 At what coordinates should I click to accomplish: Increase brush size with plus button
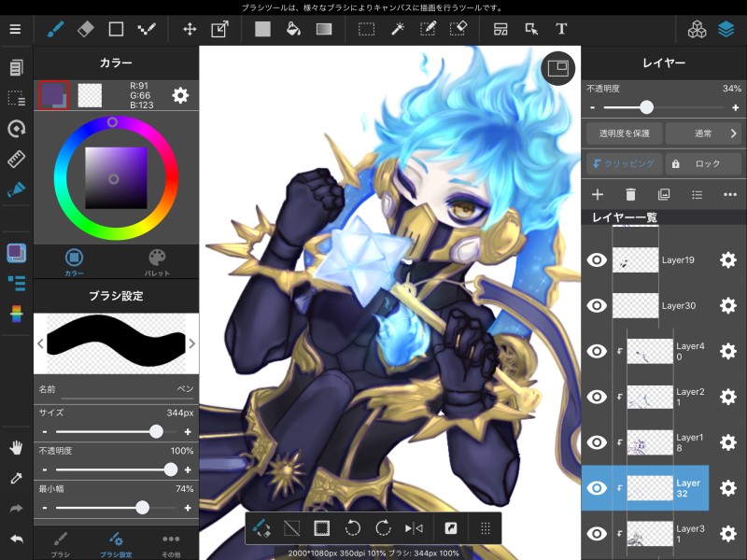188,432
